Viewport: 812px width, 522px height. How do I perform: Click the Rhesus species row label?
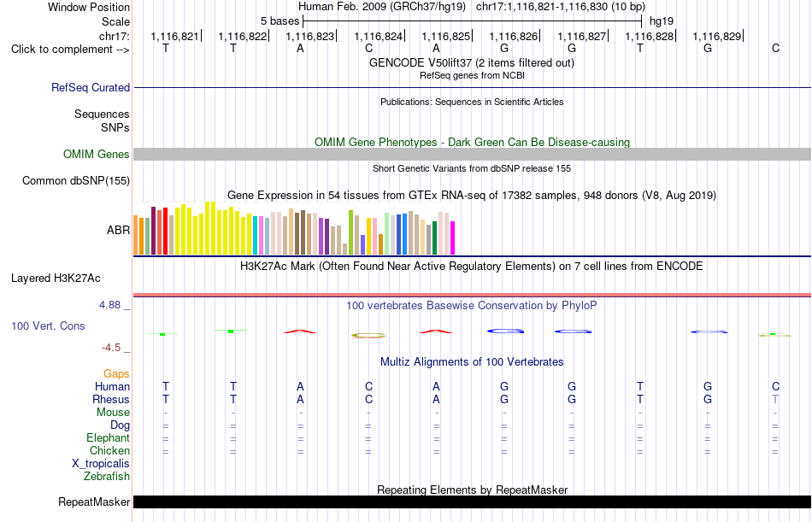[x=111, y=400]
